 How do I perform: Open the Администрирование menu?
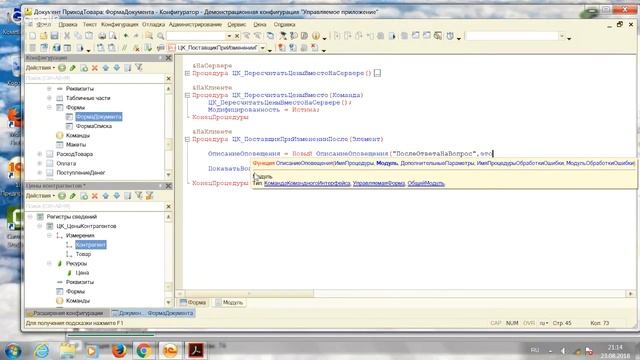pos(195,24)
